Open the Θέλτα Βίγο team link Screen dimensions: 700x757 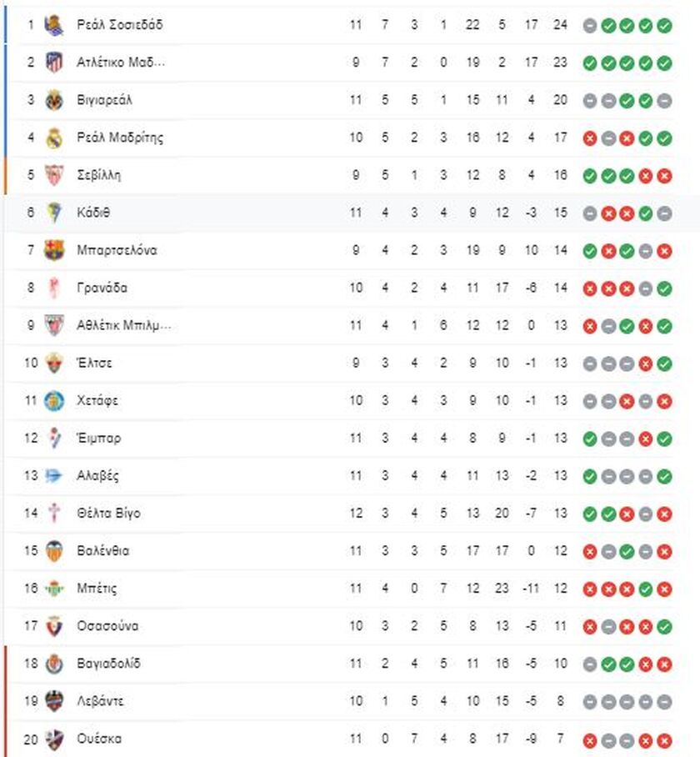pyautogui.click(x=108, y=514)
